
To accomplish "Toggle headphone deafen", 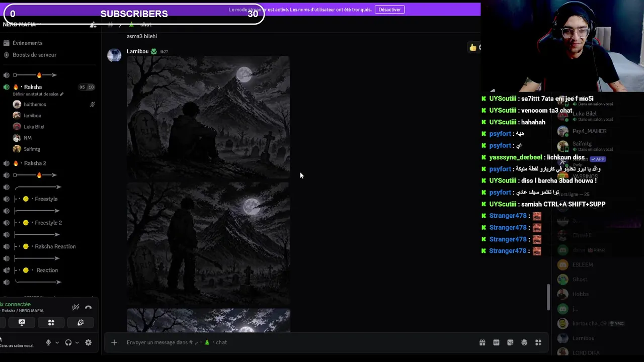I will coord(68,342).
